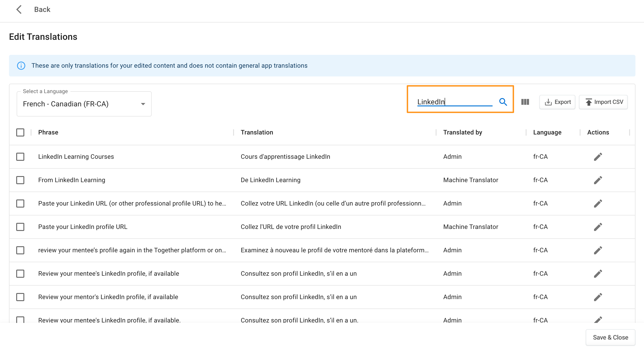644x349 pixels.
Task: Check the Paste your LinkedIn profile URL row
Action: 20,227
